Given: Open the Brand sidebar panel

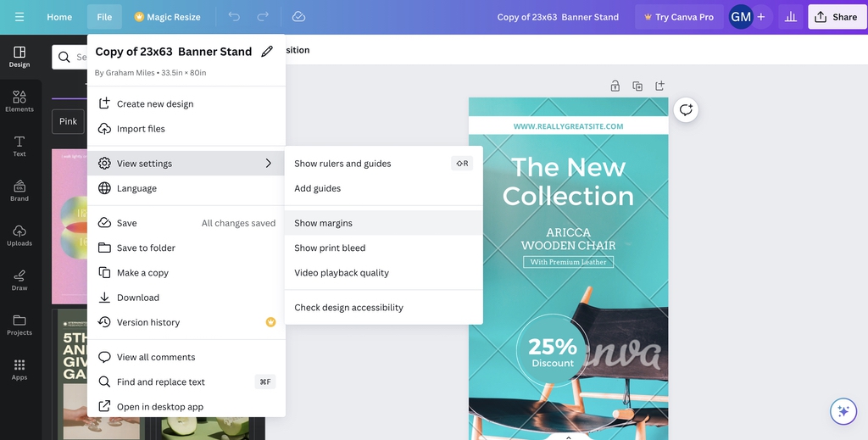Looking at the screenshot, I should [x=19, y=191].
